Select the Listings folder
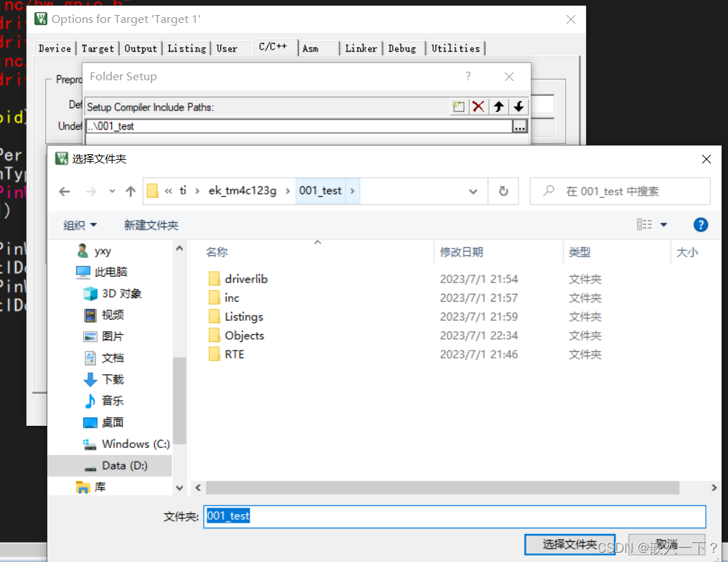728x562 pixels. [x=236, y=317]
